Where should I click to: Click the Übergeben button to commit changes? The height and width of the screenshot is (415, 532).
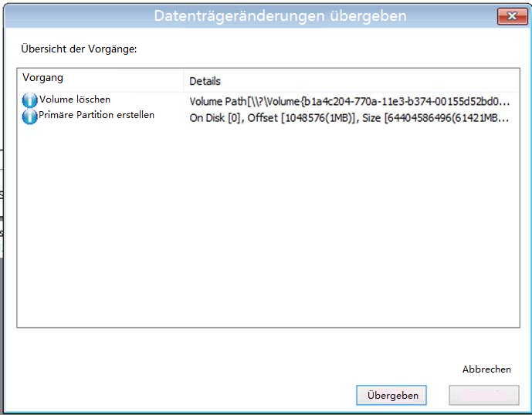pos(391,395)
